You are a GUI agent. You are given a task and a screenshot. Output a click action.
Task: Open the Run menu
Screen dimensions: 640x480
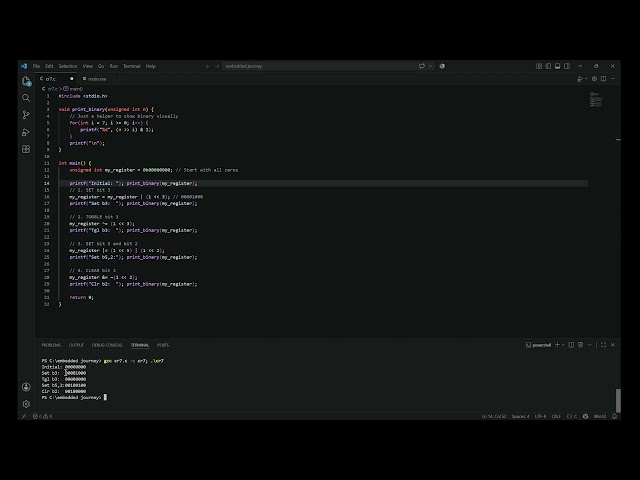coord(113,66)
